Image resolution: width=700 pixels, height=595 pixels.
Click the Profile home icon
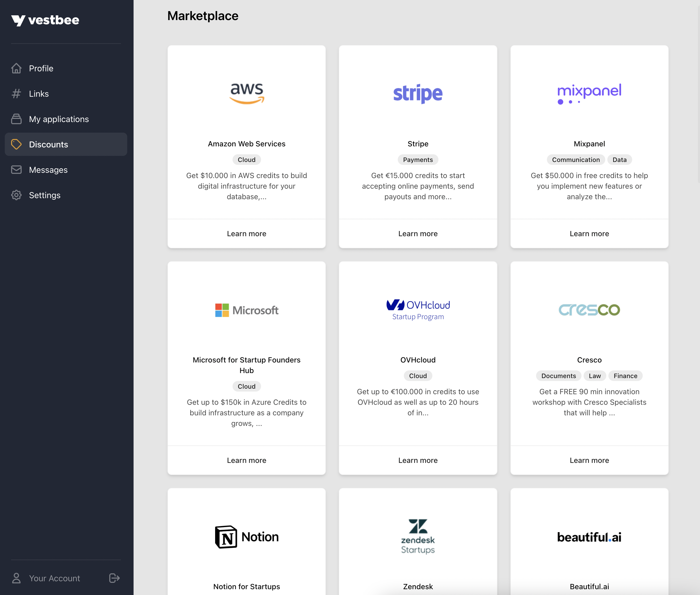click(x=16, y=68)
